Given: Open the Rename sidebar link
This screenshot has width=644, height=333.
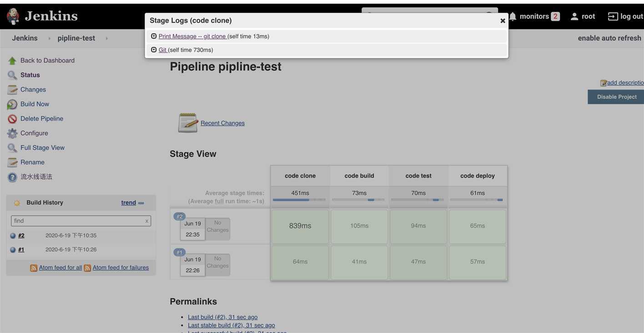Looking at the screenshot, I should (32, 162).
